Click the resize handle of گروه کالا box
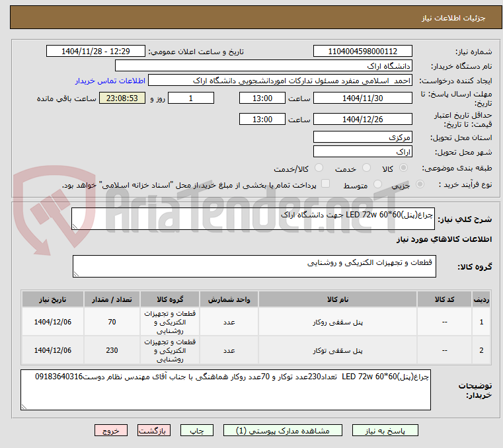This screenshot has width=503, height=448. click(77, 274)
